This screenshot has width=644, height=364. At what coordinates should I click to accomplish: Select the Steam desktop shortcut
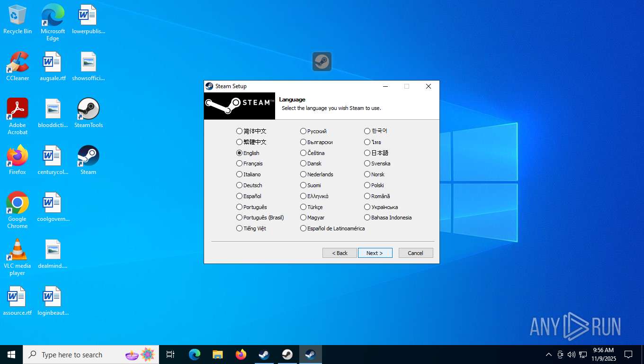[x=88, y=160]
